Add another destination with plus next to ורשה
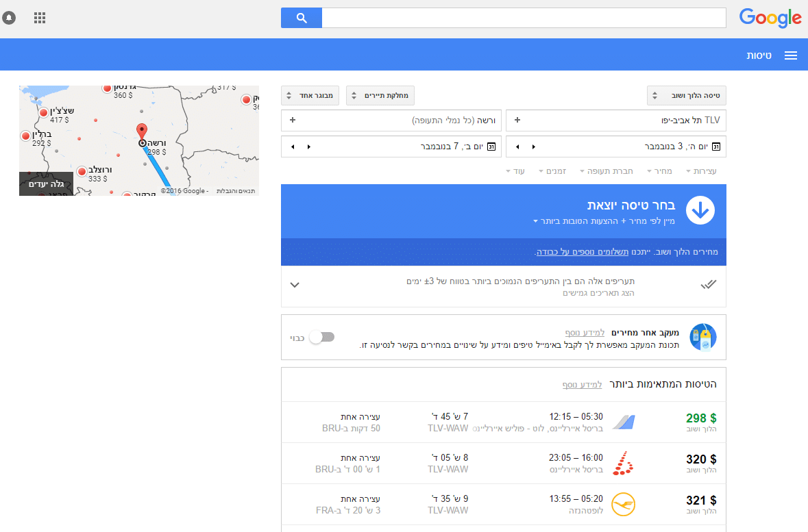The width and height of the screenshot is (808, 532). (293, 120)
